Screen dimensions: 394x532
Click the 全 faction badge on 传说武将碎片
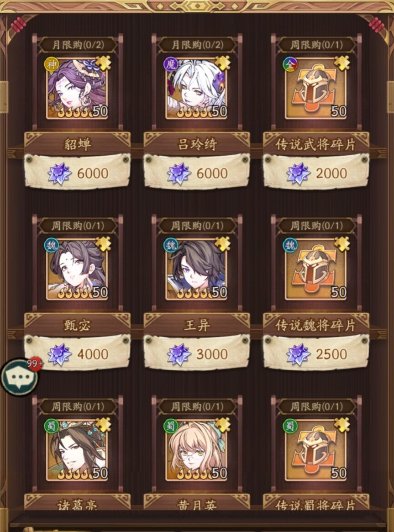point(290,64)
